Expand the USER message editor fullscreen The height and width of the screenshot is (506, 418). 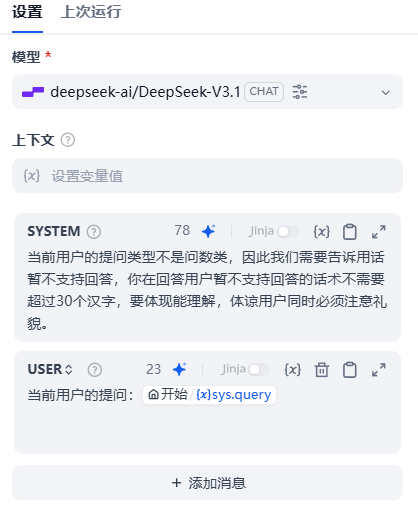pyautogui.click(x=379, y=369)
